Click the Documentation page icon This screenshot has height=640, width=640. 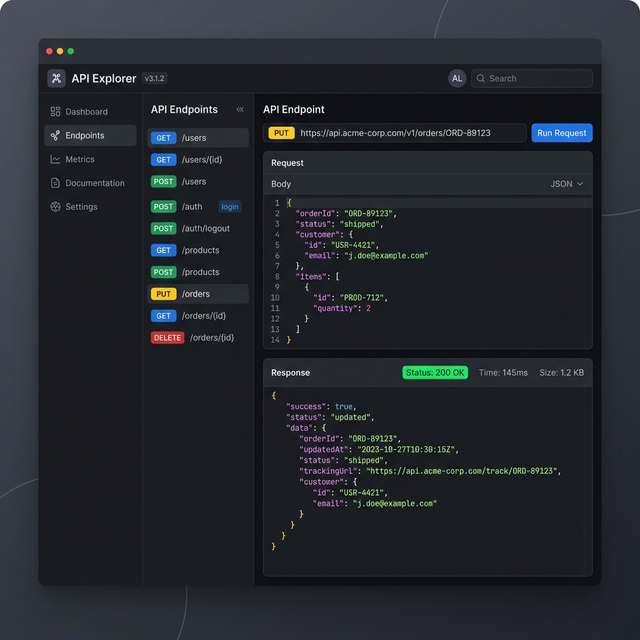(x=55, y=183)
